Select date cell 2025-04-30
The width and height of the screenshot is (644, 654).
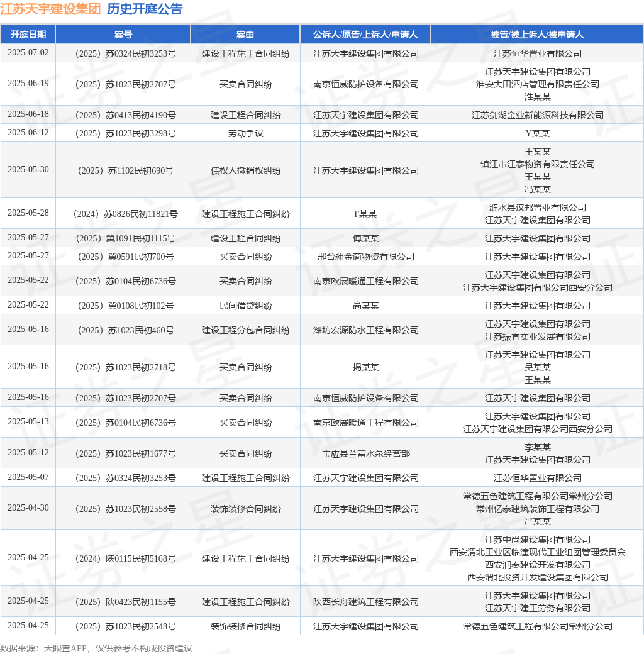coord(28,507)
